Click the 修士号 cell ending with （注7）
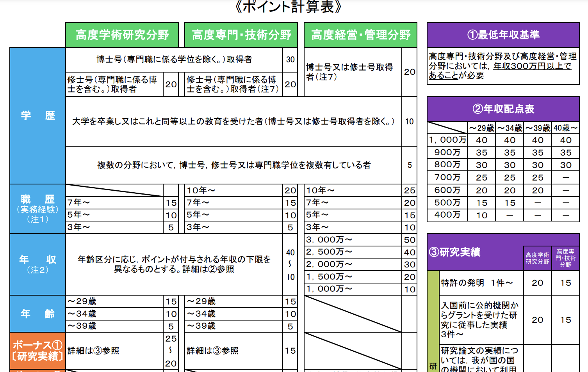This screenshot has height=372, width=588. coord(233,85)
